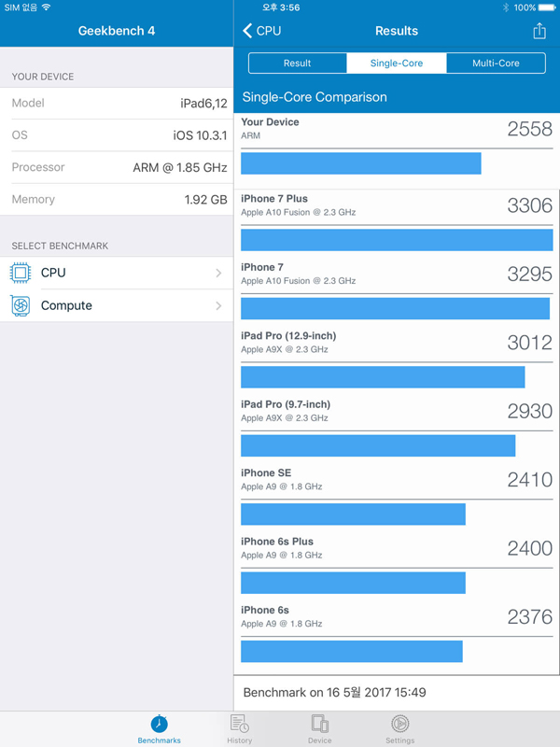The image size is (560, 747).
Task: Tap the clock reading 오후 3:56
Action: click(281, 7)
